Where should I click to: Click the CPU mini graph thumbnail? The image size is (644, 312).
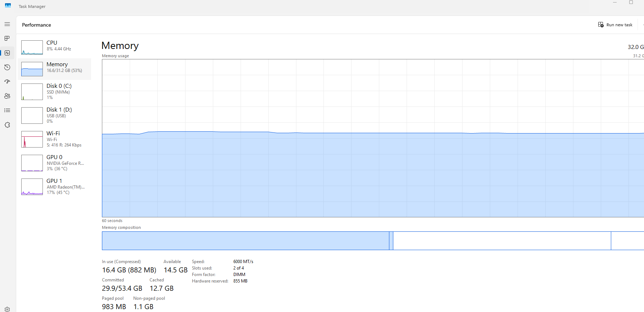(32, 48)
